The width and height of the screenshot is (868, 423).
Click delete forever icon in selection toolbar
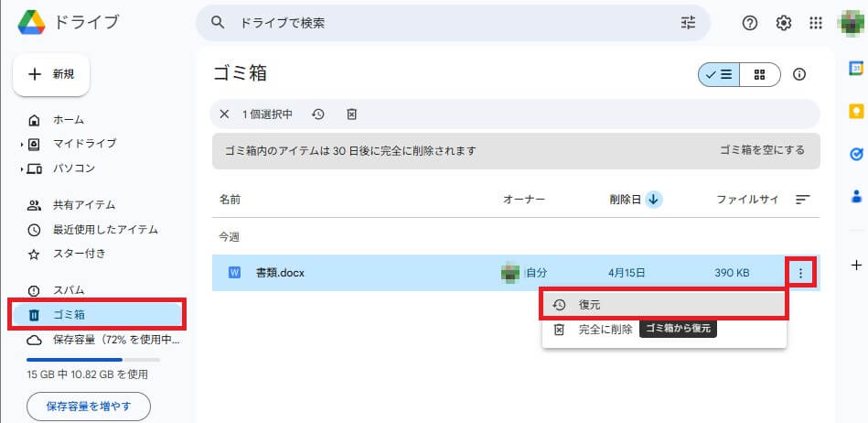pyautogui.click(x=351, y=114)
